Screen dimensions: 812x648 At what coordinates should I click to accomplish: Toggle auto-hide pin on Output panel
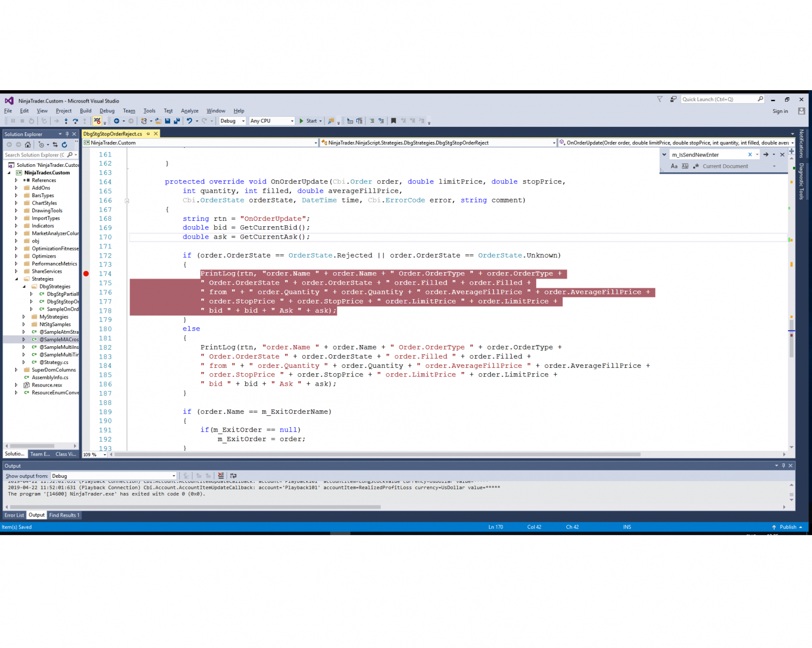coord(783,465)
